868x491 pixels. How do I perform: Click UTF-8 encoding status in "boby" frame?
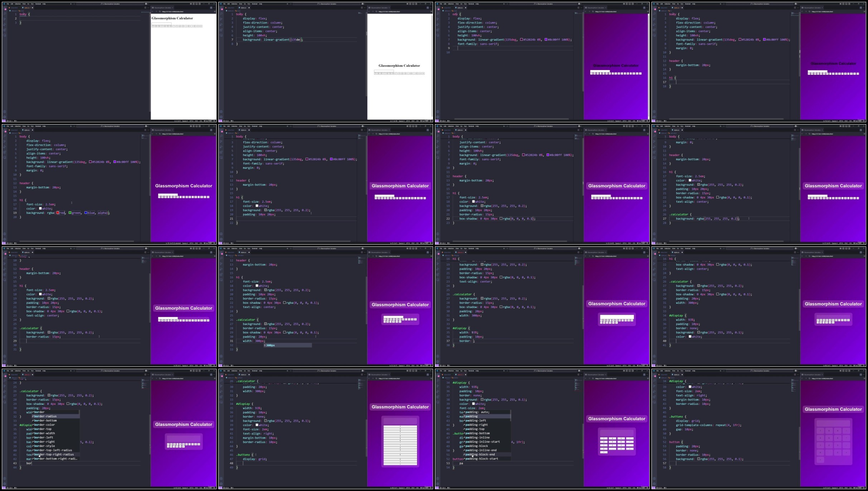[x=191, y=121]
